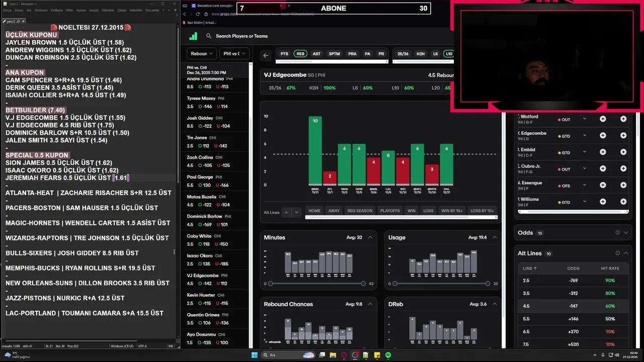Toggle the LOSS filter chip

pyautogui.click(x=428, y=211)
